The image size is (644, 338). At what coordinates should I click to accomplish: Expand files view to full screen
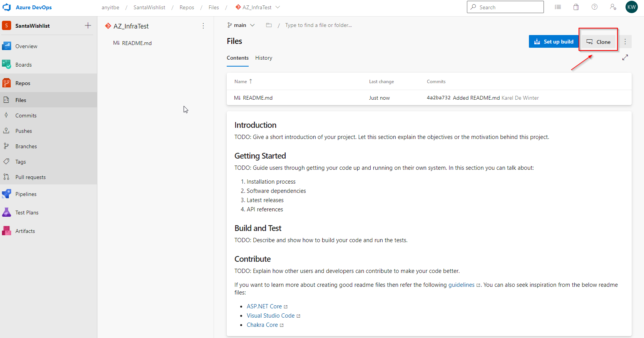tap(625, 57)
